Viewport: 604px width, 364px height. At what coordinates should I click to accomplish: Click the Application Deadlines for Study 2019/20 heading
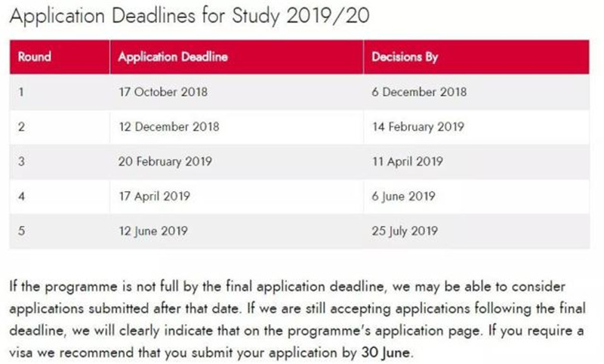[x=190, y=16]
